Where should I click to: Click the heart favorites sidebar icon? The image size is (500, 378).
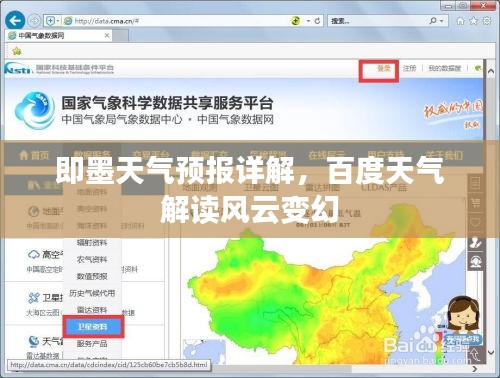476,222
